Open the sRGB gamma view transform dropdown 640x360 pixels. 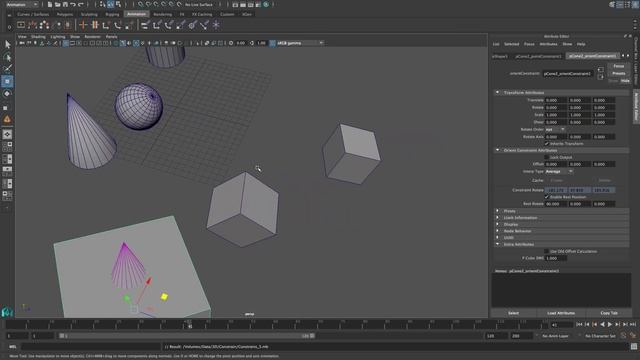(x=300, y=43)
